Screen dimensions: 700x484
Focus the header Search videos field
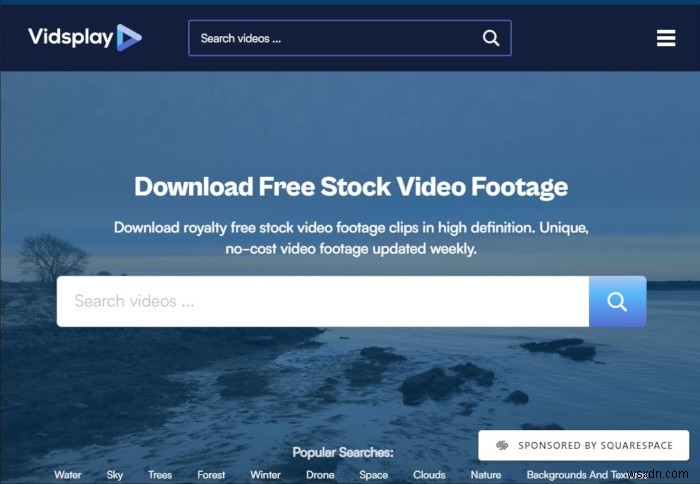tap(350, 38)
